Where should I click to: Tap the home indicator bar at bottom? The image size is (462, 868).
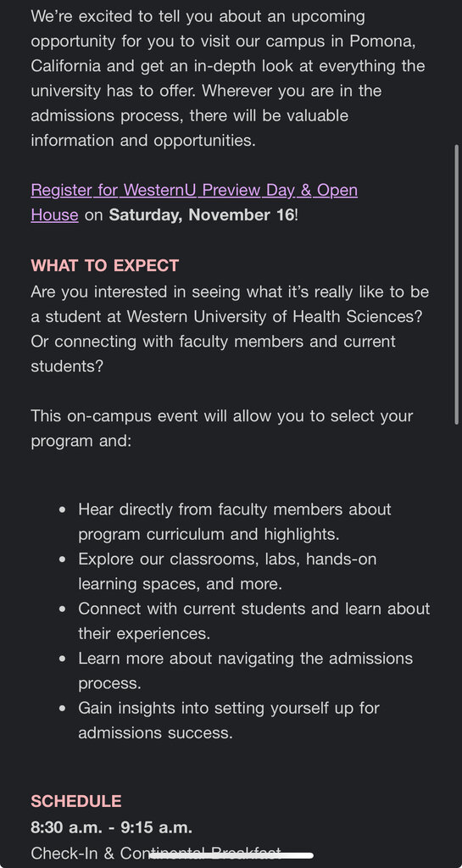coord(231,856)
